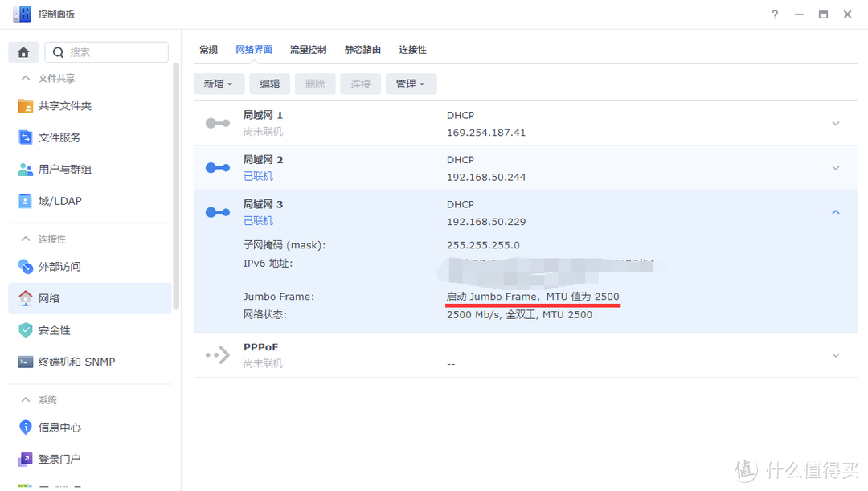The image size is (868, 491).
Task: Click the home icon button
Action: (23, 52)
